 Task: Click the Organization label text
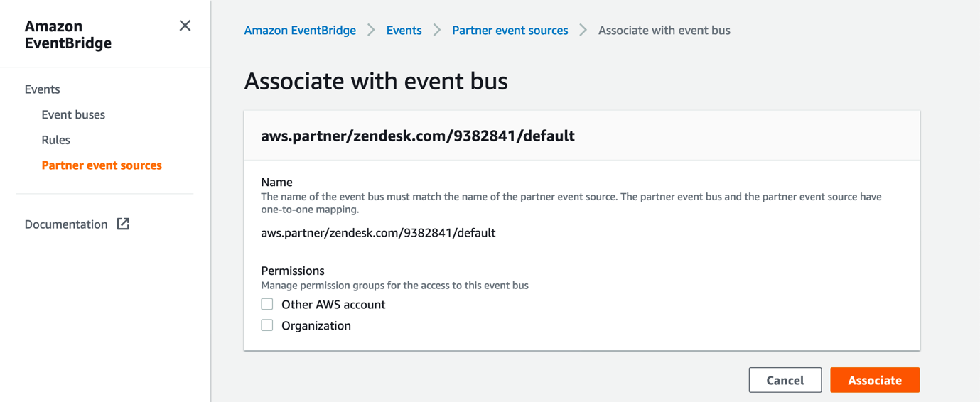(x=316, y=326)
